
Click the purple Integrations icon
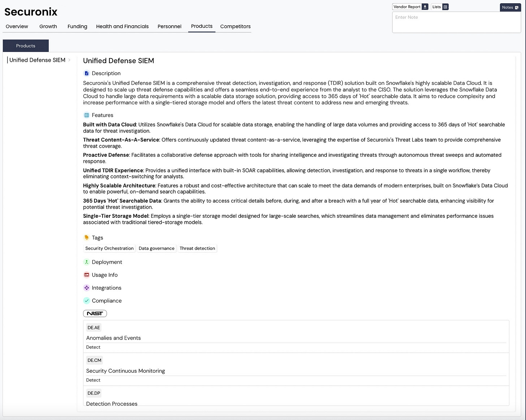(x=87, y=288)
